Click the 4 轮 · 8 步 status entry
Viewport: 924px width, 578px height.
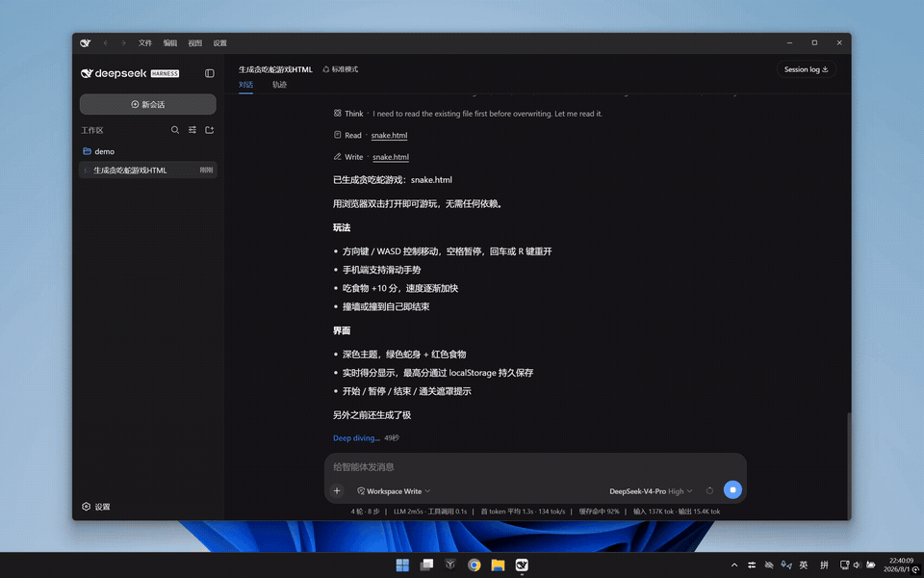365,512
